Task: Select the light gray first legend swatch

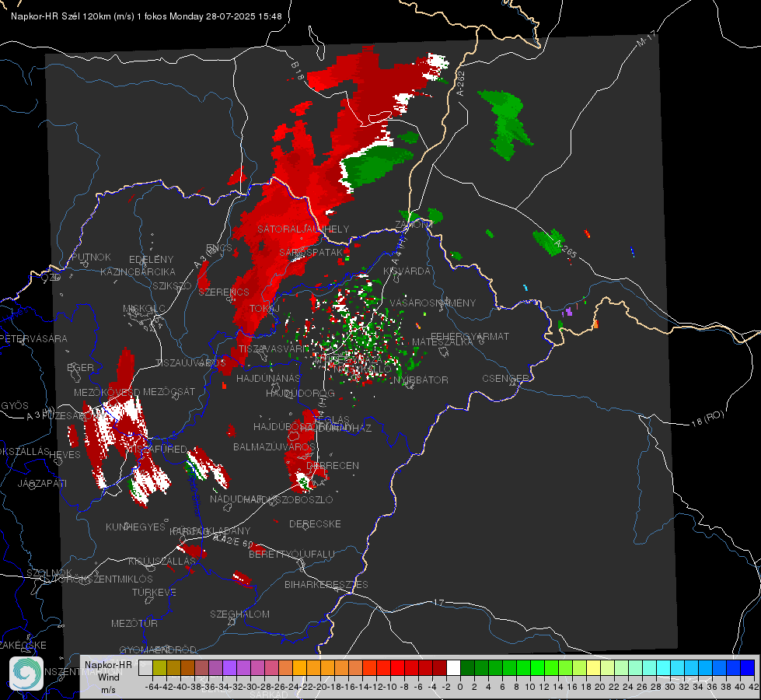Action: [x=145, y=667]
